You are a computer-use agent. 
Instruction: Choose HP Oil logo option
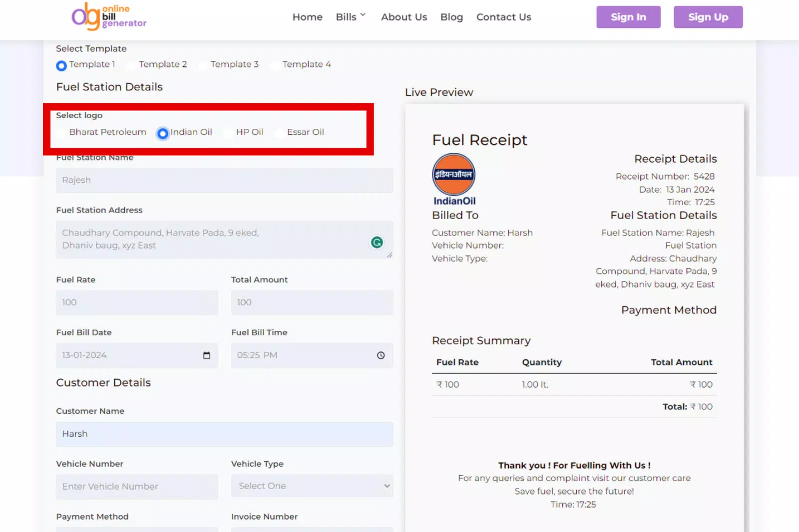[228, 133]
